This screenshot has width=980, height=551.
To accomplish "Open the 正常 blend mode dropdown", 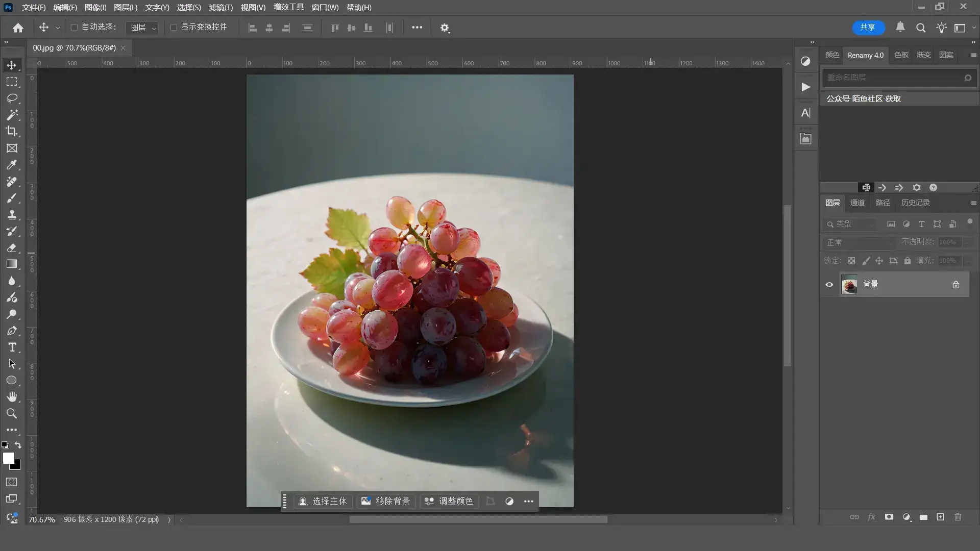I will 859,242.
